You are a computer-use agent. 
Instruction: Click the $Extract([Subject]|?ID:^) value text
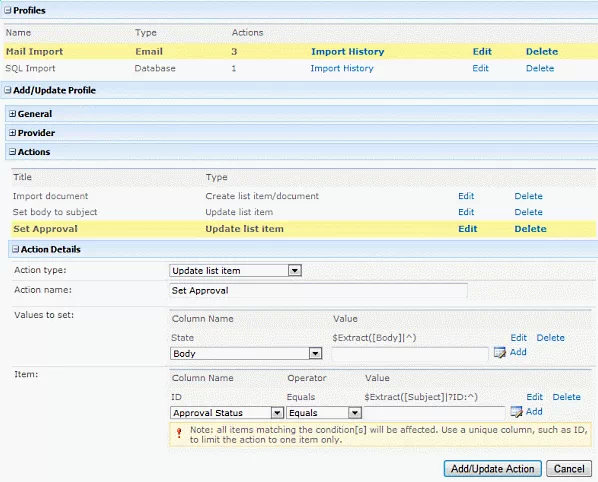tap(421, 397)
